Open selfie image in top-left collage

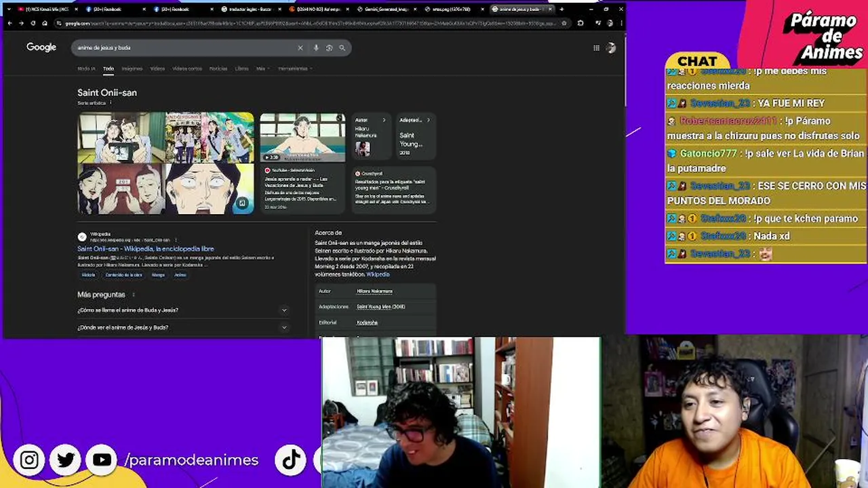pos(121,138)
